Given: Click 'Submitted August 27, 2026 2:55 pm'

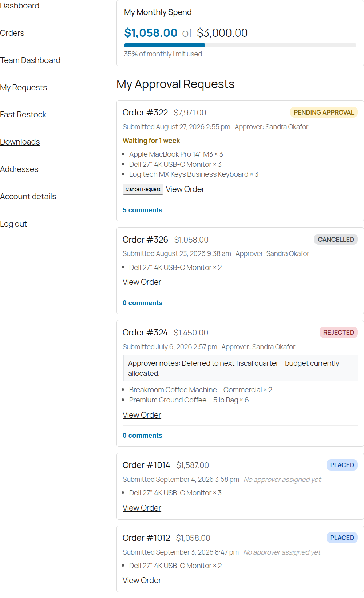Looking at the screenshot, I should coord(177,127).
